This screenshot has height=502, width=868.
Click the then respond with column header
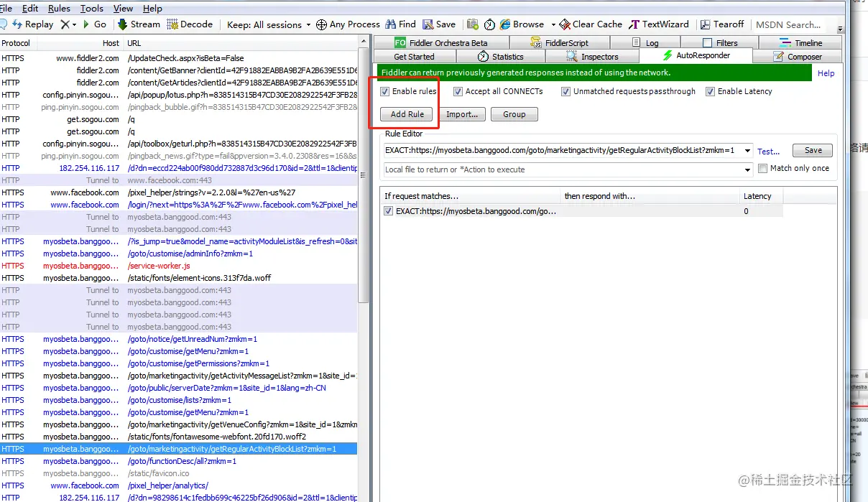click(650, 196)
